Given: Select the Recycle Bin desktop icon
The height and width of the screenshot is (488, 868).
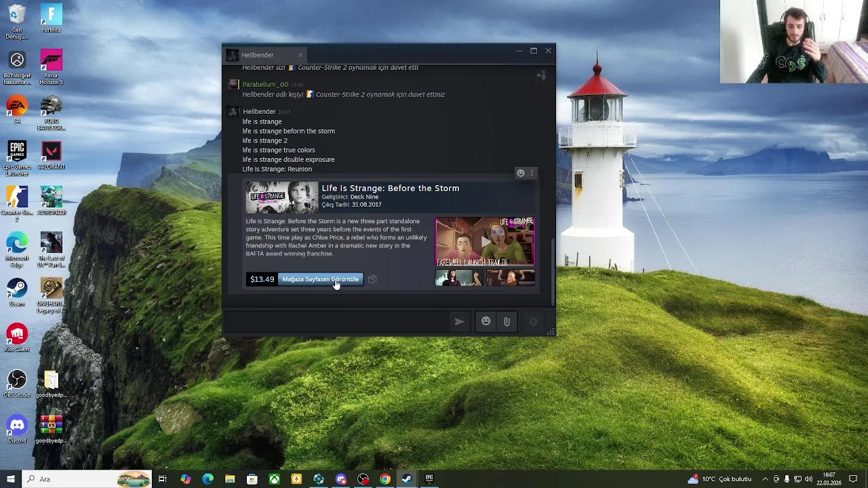Looking at the screenshot, I should pos(17,22).
